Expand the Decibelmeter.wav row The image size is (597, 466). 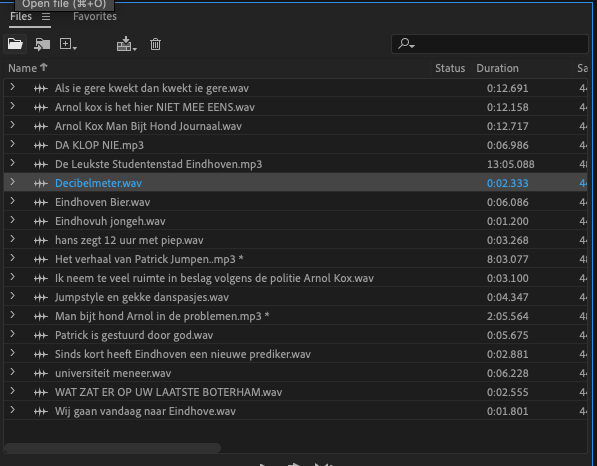coord(13,182)
